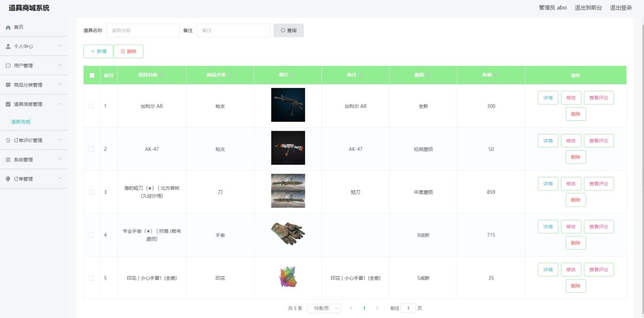Viewport: 644px width, 318px height.
Task: Open the AK-47 thumbnail image
Action: [x=288, y=148]
